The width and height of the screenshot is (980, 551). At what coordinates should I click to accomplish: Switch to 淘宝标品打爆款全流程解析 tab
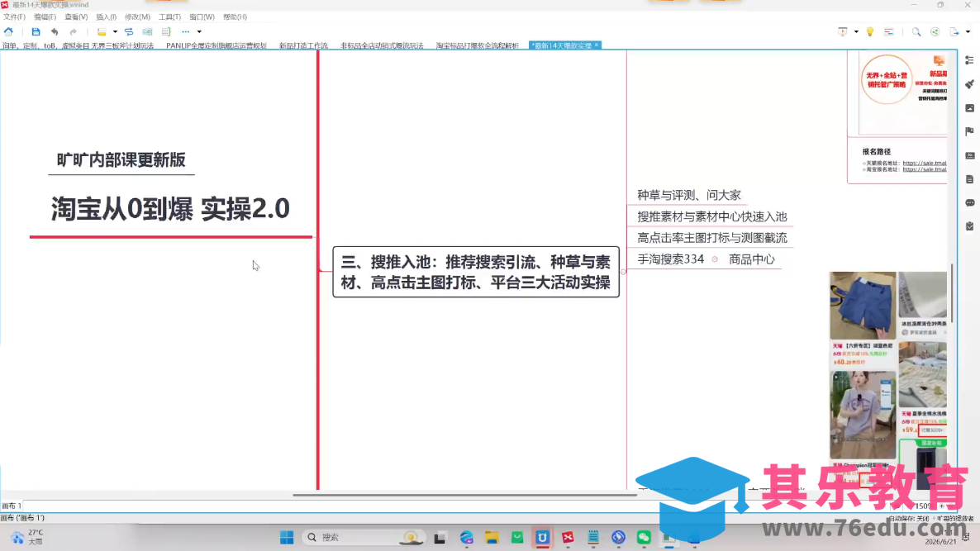(477, 45)
